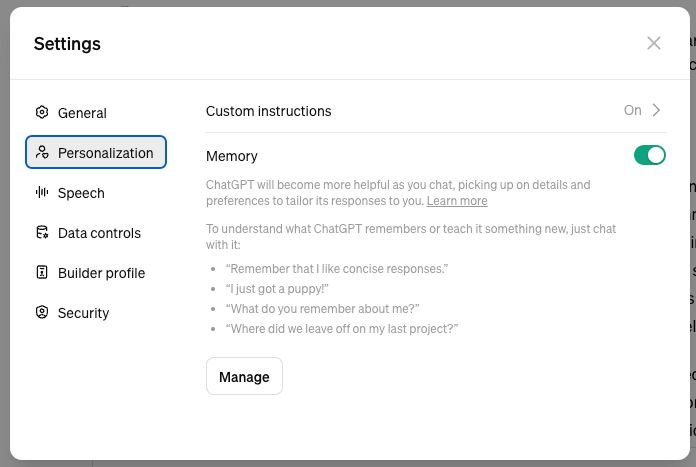The height and width of the screenshot is (467, 696).
Task: Click the Speech waveform icon
Action: [42, 192]
